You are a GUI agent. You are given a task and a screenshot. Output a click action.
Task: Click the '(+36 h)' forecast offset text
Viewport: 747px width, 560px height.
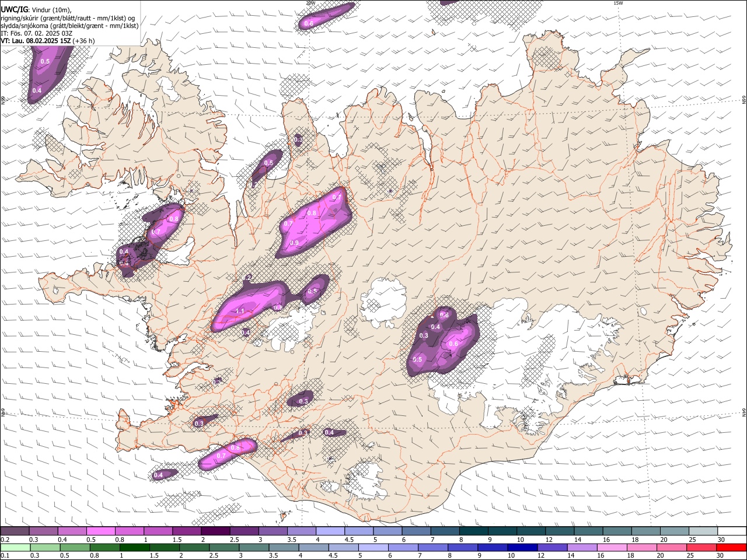[84, 41]
